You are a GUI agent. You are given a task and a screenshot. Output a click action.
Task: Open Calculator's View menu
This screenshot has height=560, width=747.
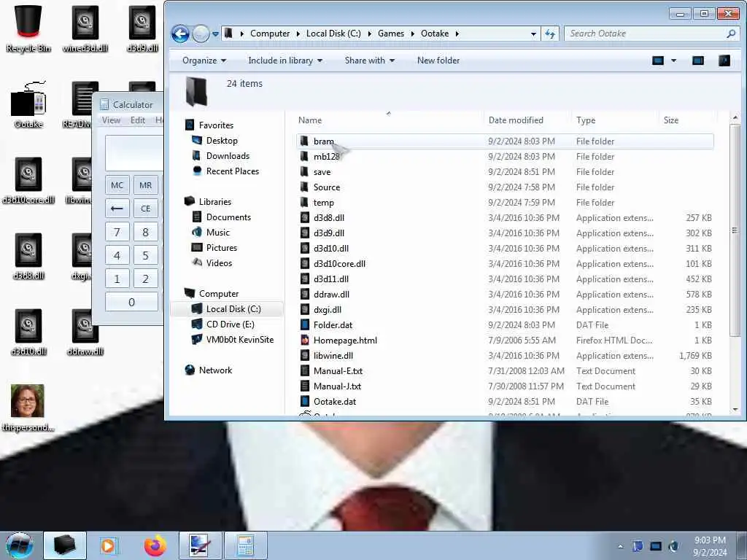(111, 120)
